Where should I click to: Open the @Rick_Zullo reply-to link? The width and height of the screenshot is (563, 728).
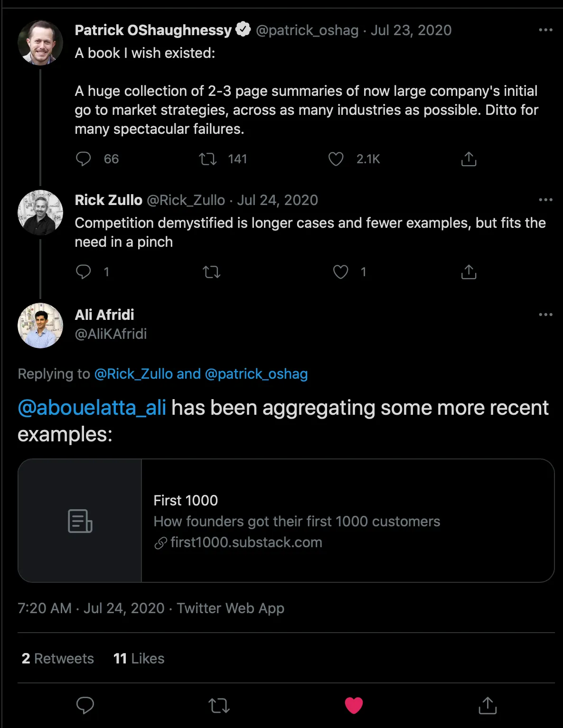tap(133, 374)
